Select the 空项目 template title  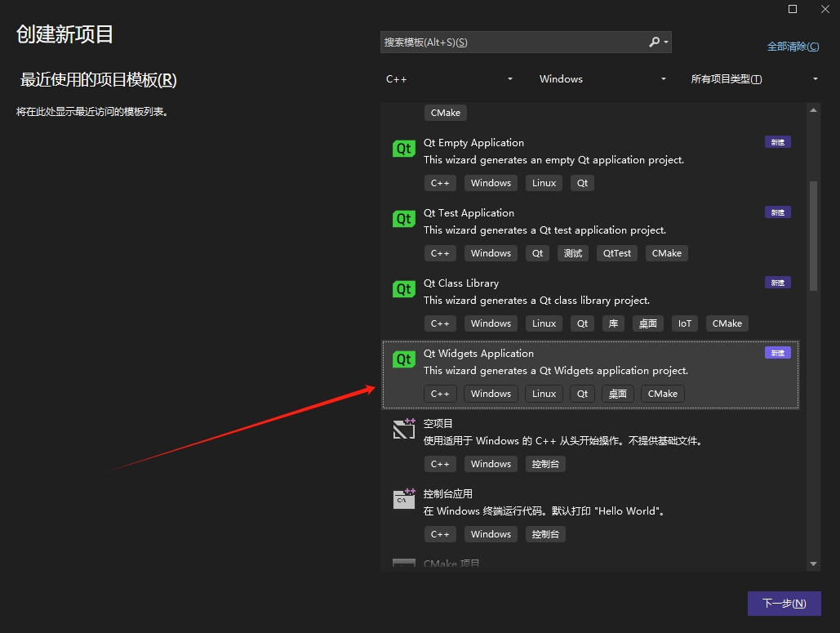[x=438, y=423]
